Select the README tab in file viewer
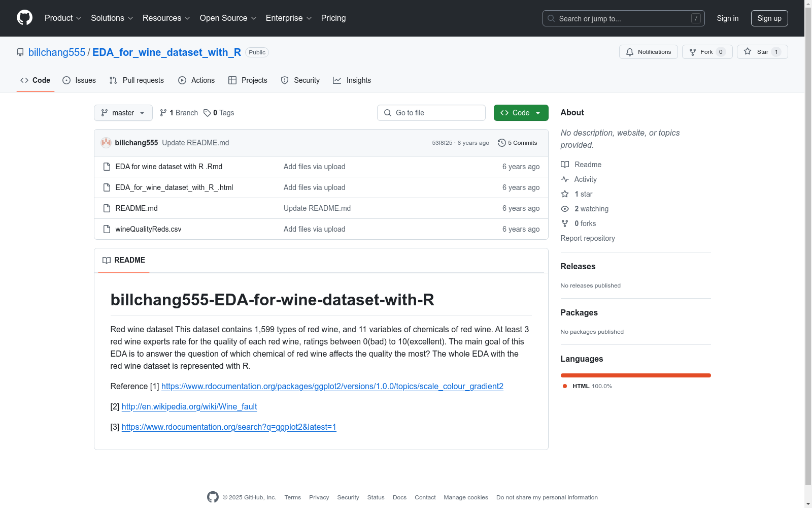Screen dimensions: 812x508 pos(124,260)
